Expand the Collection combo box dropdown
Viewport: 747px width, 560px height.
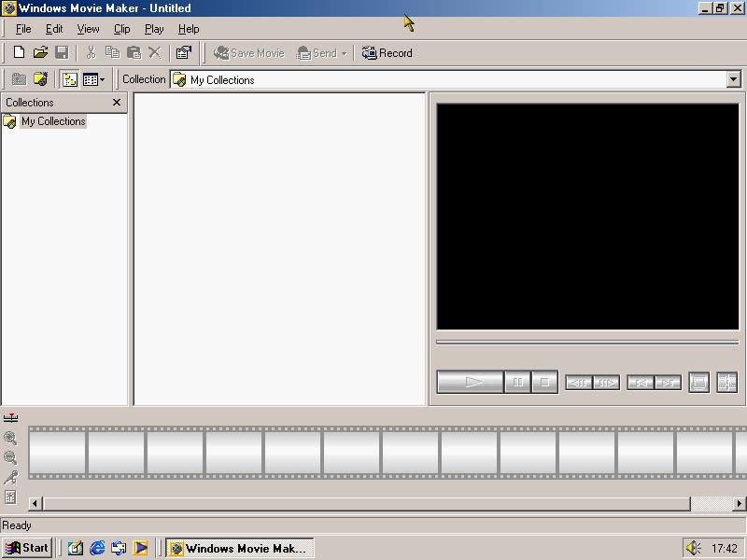pos(733,79)
